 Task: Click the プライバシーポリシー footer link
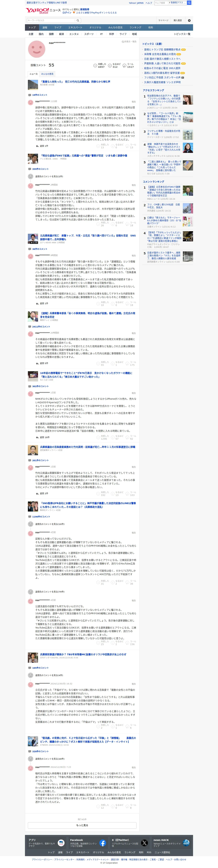(x=42, y=860)
